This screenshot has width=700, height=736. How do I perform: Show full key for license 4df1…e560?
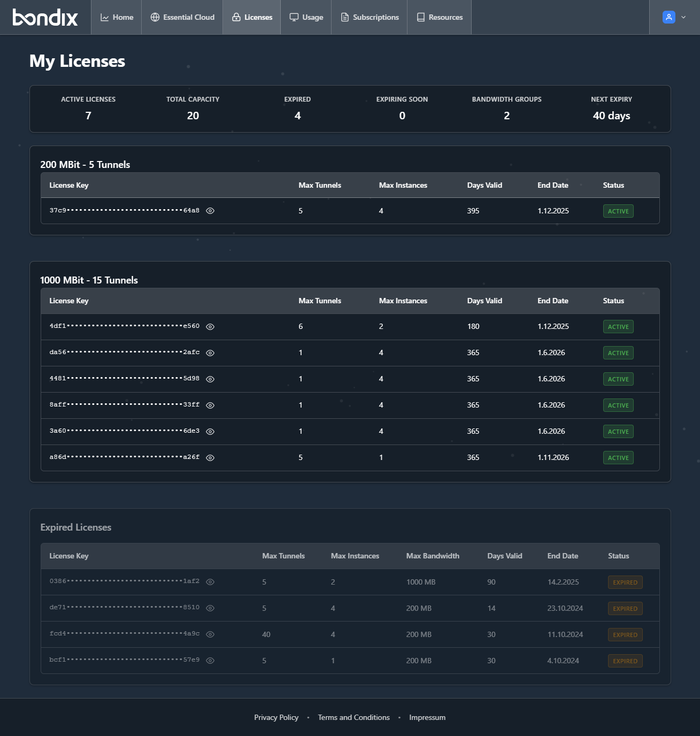tap(210, 327)
